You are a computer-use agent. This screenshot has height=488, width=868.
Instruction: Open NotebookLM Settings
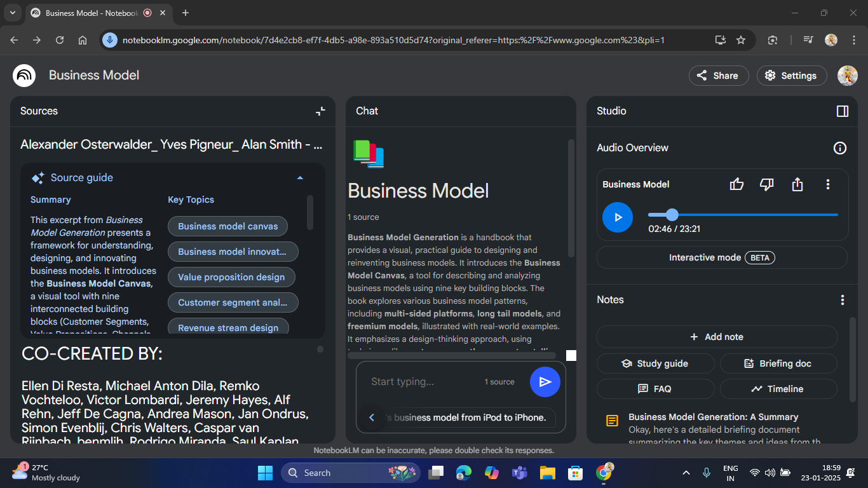point(791,76)
